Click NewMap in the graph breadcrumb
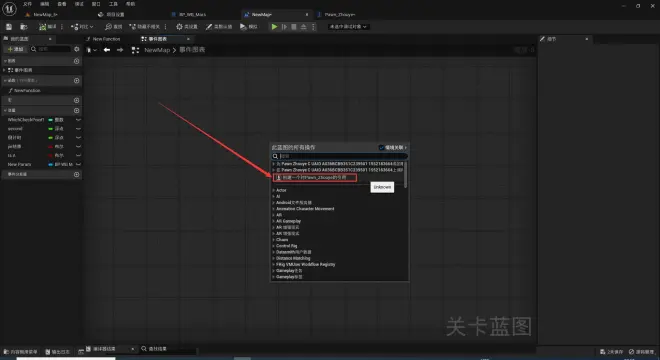Screen dimensions: 660x360 157,50
